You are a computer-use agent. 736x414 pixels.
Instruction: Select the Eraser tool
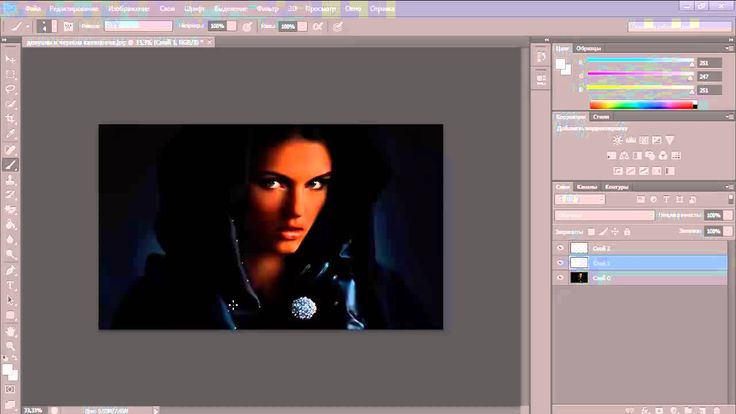point(10,209)
